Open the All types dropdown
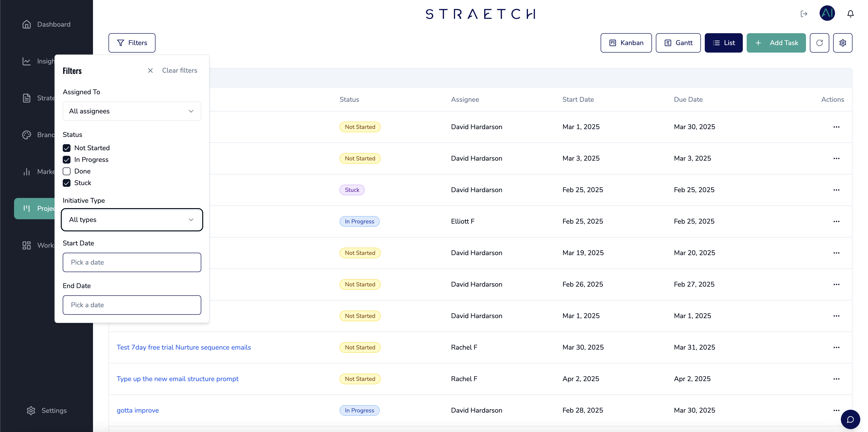 click(x=132, y=220)
